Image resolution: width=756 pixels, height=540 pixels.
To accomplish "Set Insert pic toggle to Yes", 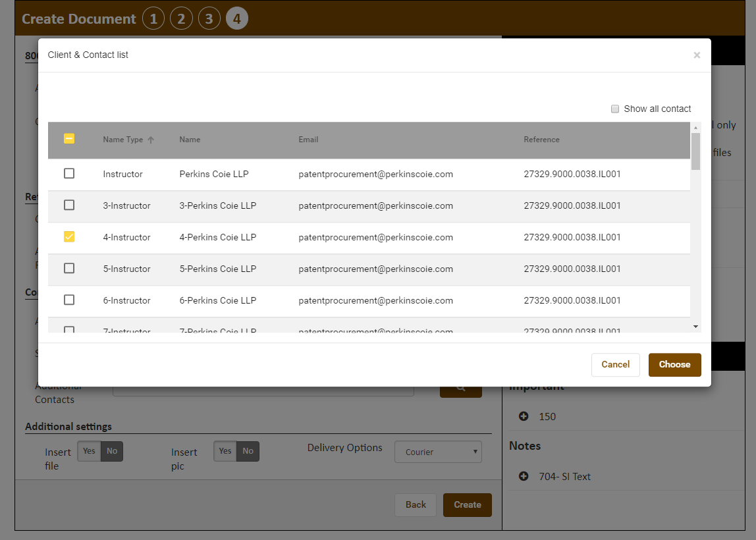I will pyautogui.click(x=225, y=451).
